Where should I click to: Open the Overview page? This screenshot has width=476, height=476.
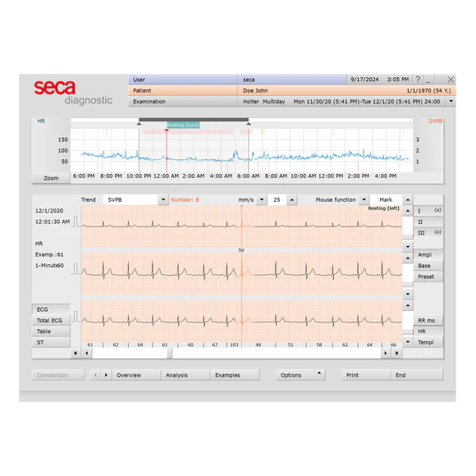click(x=136, y=375)
